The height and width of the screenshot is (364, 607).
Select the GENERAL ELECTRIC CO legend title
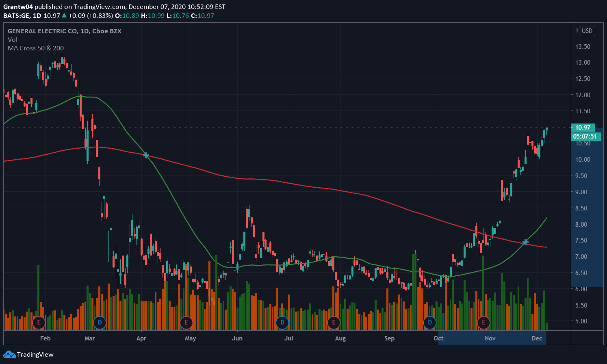[x=65, y=31]
